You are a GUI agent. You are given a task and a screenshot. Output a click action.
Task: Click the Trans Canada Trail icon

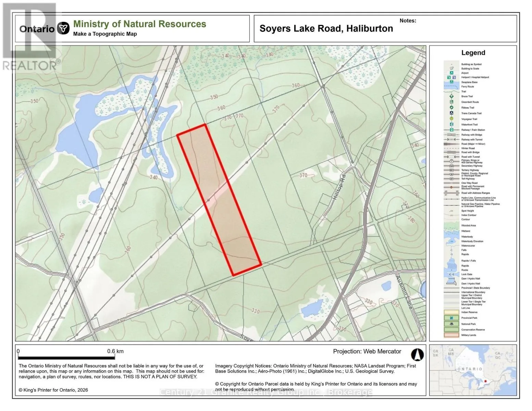pos(451,113)
